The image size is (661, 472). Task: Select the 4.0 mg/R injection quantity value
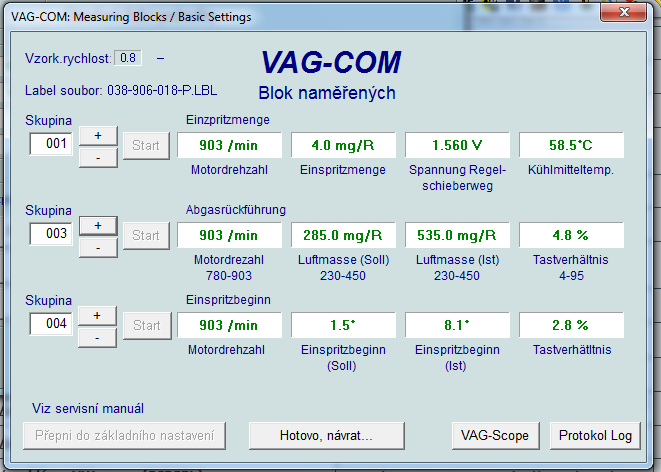click(x=343, y=145)
